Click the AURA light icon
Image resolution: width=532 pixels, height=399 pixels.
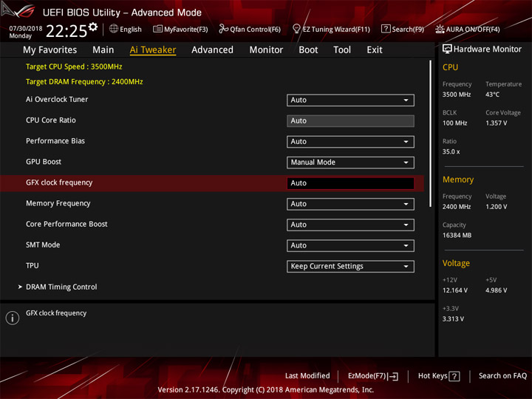[440, 29]
